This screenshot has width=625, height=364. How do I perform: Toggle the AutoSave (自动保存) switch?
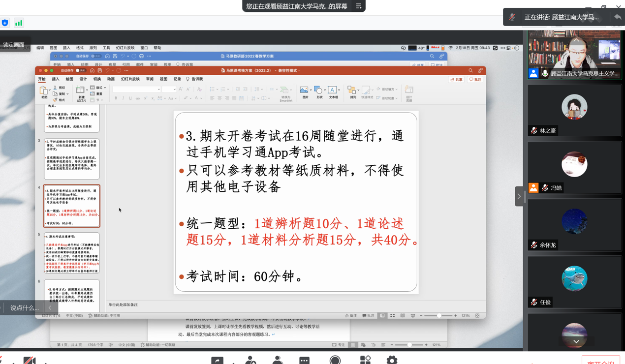[x=80, y=71]
